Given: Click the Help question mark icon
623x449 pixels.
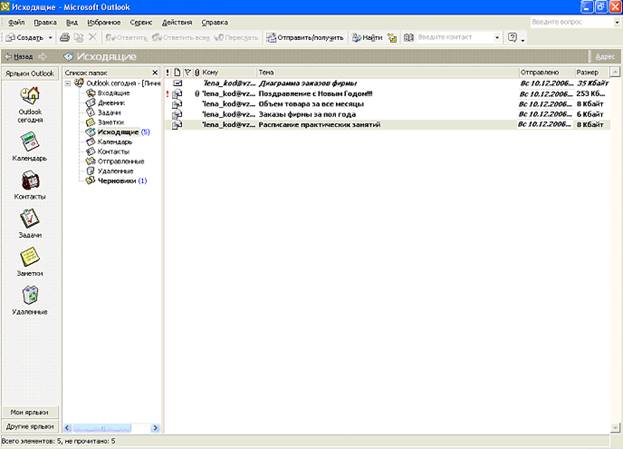Looking at the screenshot, I should (512, 37).
